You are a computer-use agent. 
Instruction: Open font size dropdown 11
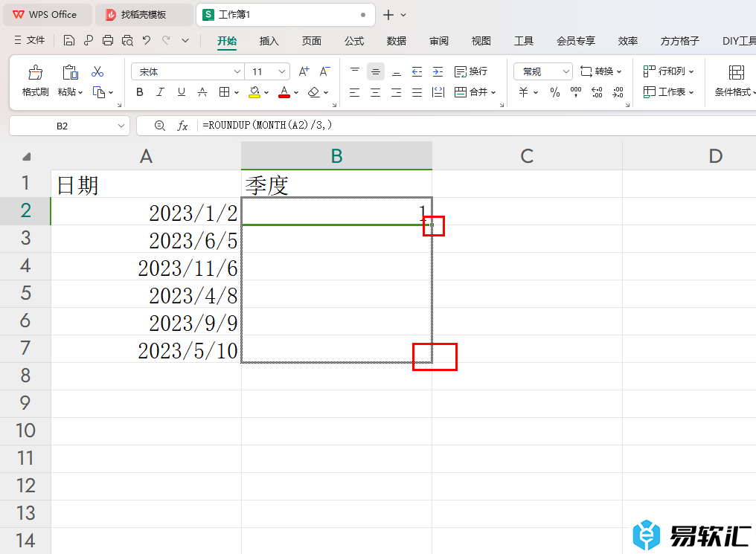pos(282,72)
